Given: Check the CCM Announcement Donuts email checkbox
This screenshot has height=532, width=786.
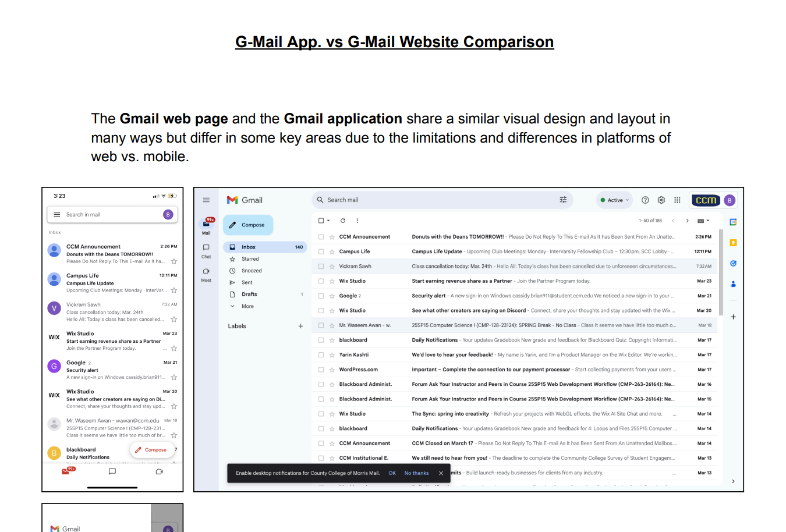Looking at the screenshot, I should (321, 237).
